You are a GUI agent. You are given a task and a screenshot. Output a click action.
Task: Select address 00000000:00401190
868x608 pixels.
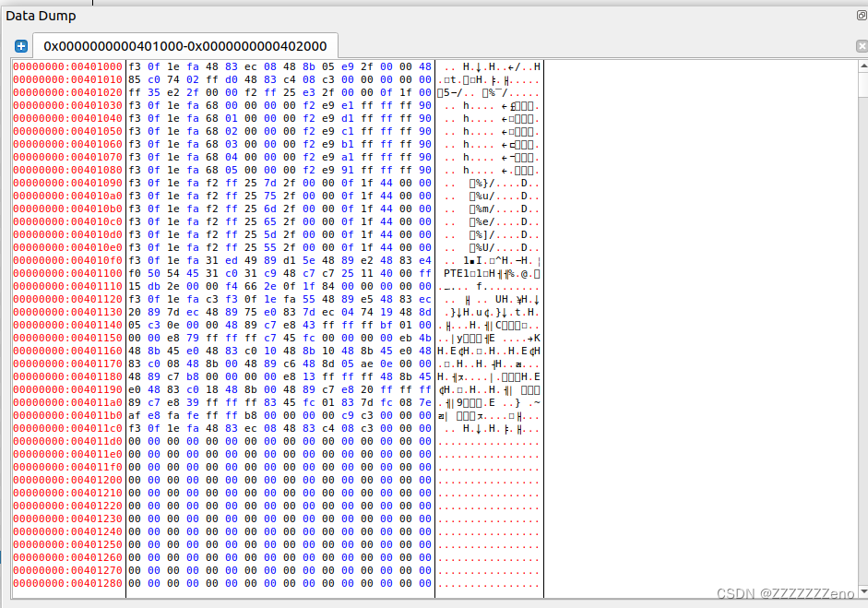coord(67,390)
